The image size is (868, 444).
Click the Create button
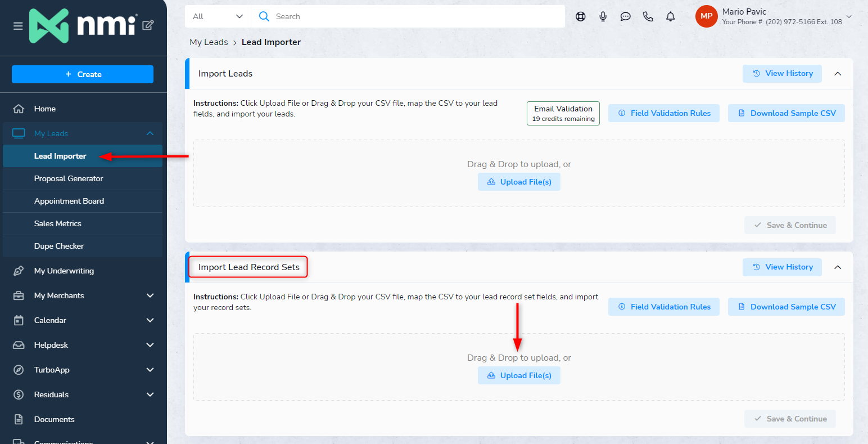point(83,74)
